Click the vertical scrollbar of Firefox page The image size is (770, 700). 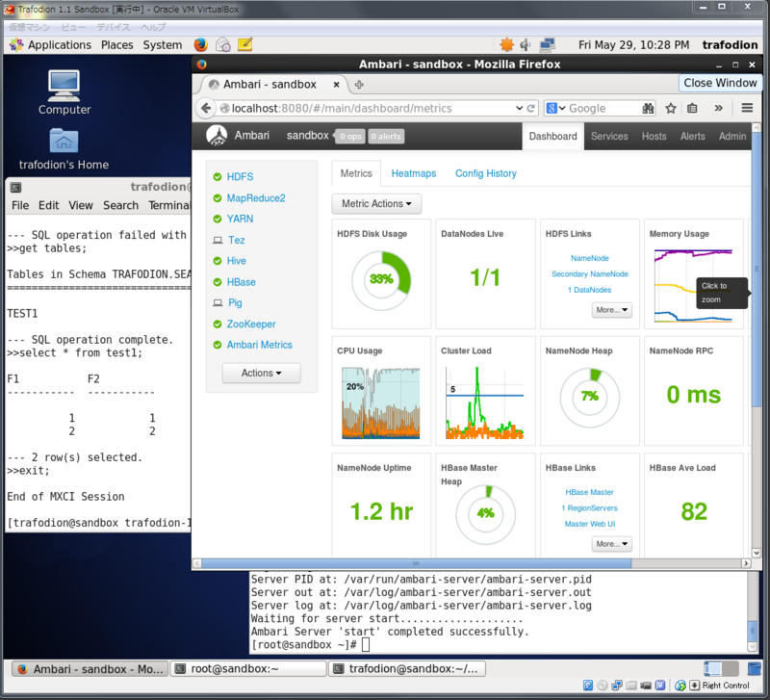point(757,269)
